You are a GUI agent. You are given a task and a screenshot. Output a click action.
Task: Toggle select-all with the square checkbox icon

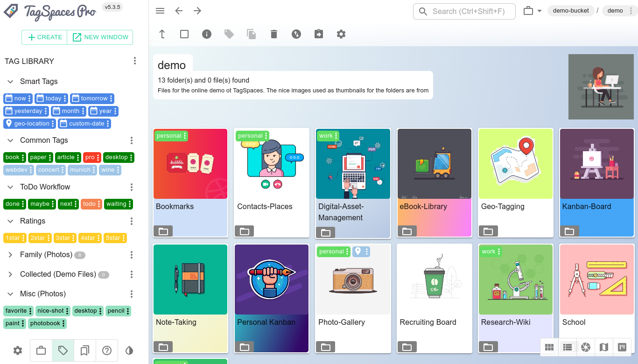pos(184,34)
